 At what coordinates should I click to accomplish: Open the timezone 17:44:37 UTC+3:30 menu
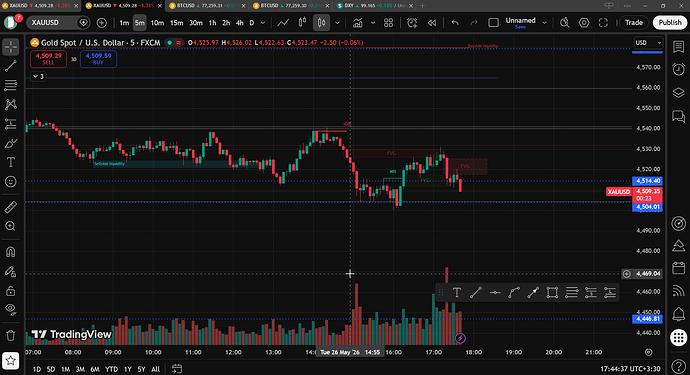click(630, 369)
